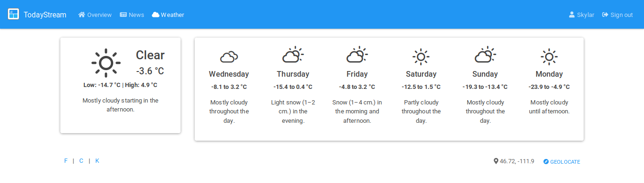The width and height of the screenshot is (644, 183).
Task: Open the Overview page
Action: pyautogui.click(x=95, y=15)
